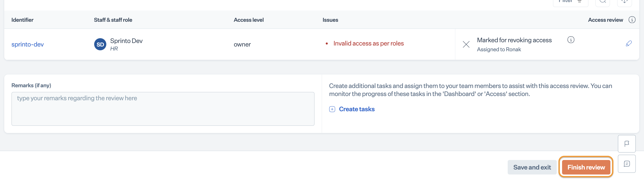Open the chat message icon button
Image resolution: width=644 pixels, height=180 pixels.
pos(626,164)
